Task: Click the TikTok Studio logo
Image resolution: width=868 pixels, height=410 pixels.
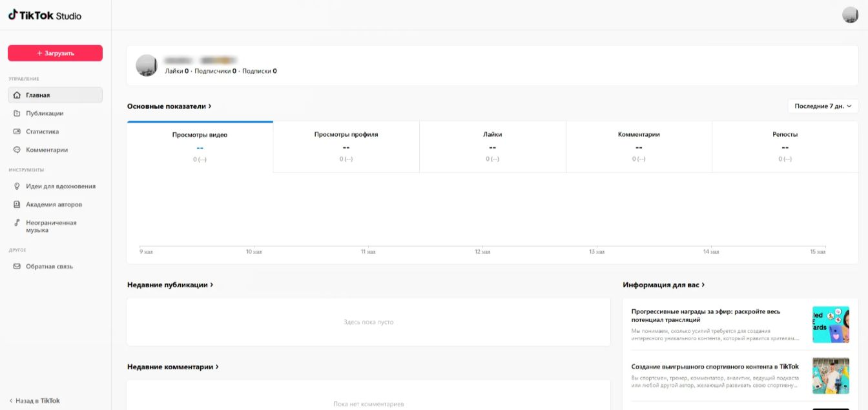Action: (45, 15)
